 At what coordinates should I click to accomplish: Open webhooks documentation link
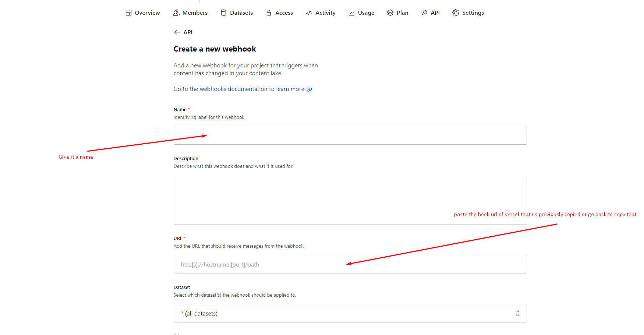(x=239, y=89)
